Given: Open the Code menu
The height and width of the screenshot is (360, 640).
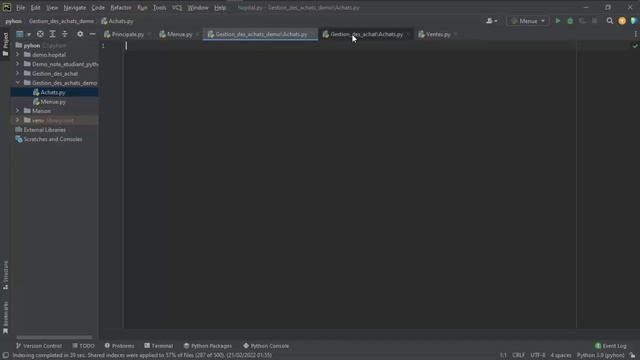Looking at the screenshot, I should [x=98, y=8].
